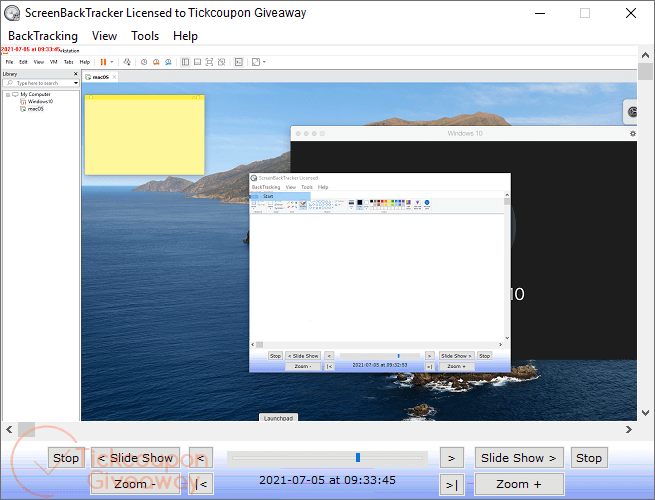This screenshot has height=500, width=655.
Task: Click the Revert to Snapshot icon in VMware toolbar
Action: pos(156,62)
